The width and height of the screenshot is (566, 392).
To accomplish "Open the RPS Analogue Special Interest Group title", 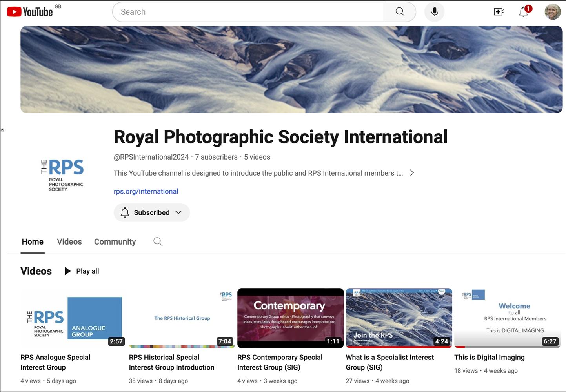I will (55, 362).
